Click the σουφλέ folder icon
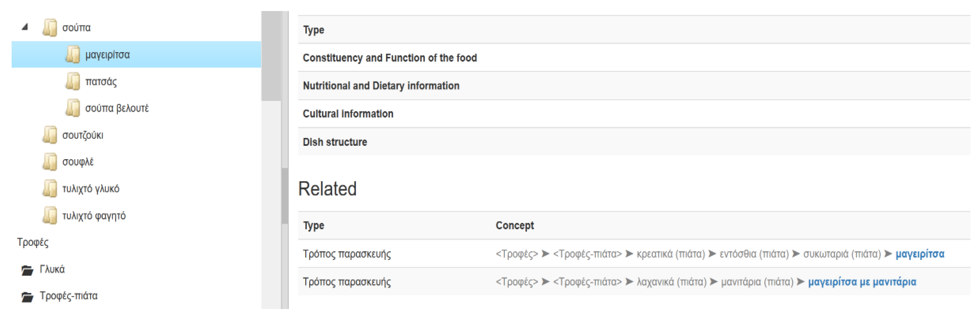This screenshot has width=980, height=318. point(50,162)
